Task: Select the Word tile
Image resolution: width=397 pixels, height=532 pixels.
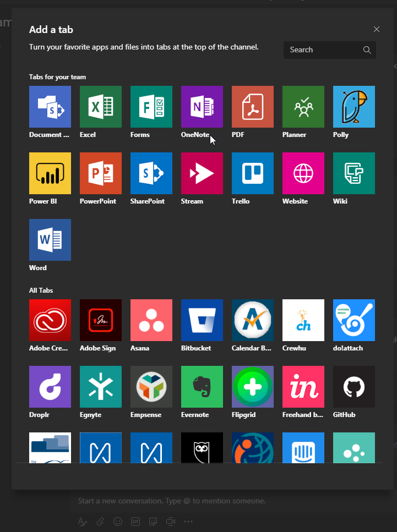Action: (x=50, y=239)
